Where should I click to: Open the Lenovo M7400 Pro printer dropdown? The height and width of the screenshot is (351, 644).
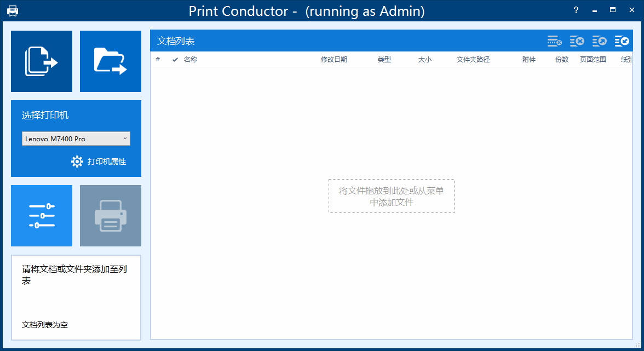point(76,139)
